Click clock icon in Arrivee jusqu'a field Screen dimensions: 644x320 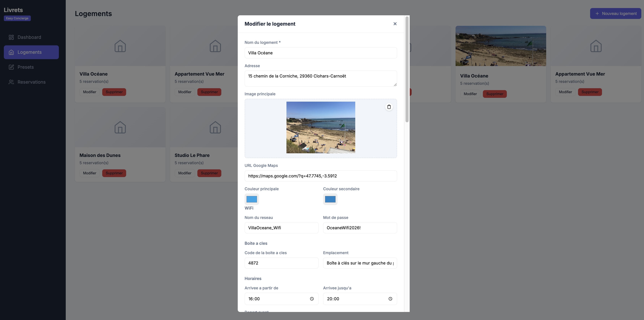coord(390,299)
